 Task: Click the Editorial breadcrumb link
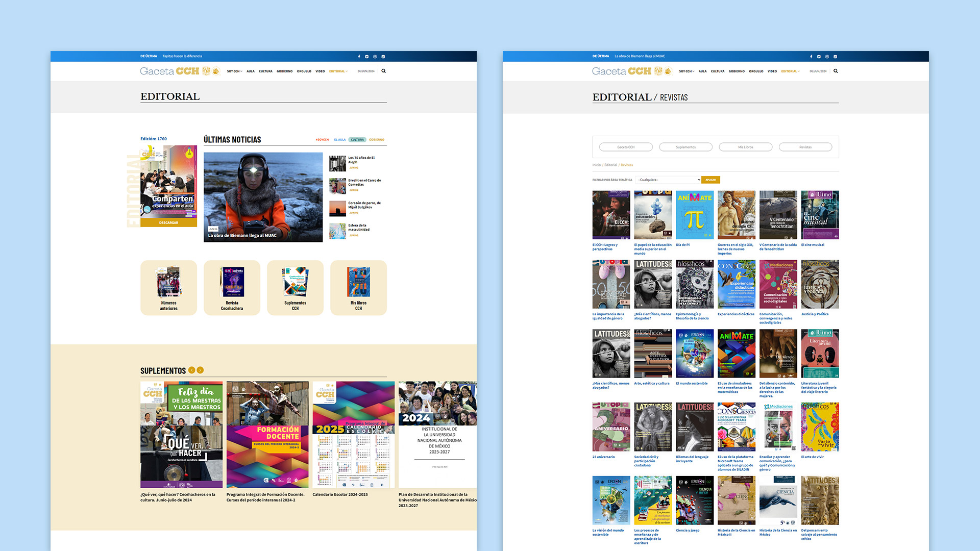tap(610, 165)
